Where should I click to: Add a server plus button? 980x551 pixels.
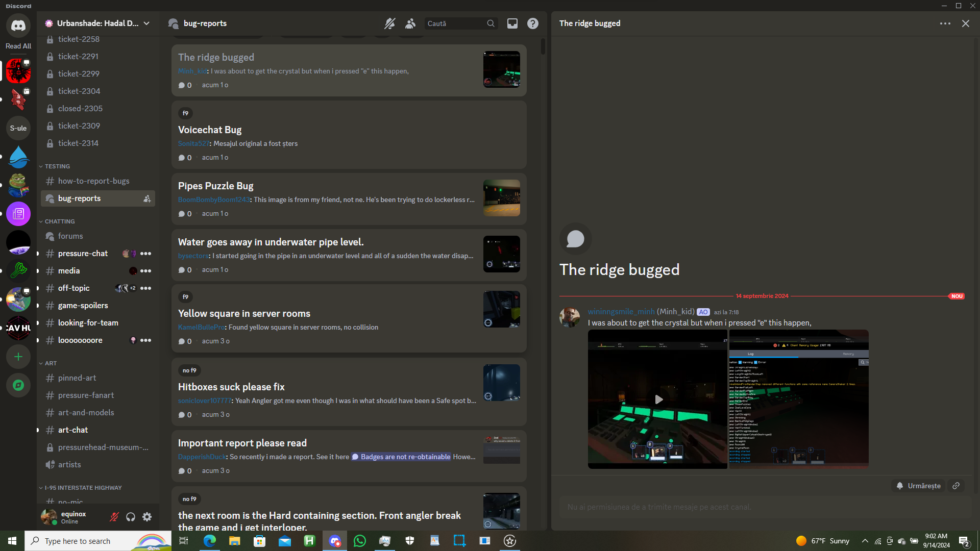click(18, 357)
